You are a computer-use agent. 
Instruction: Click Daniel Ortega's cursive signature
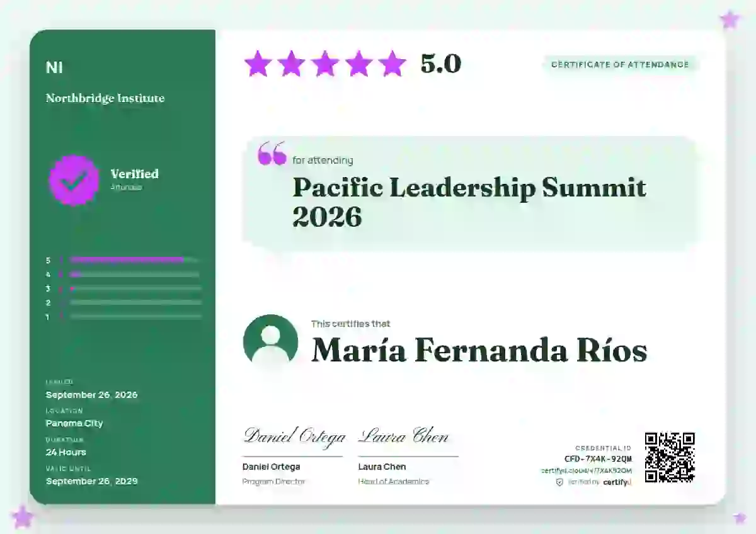click(294, 436)
